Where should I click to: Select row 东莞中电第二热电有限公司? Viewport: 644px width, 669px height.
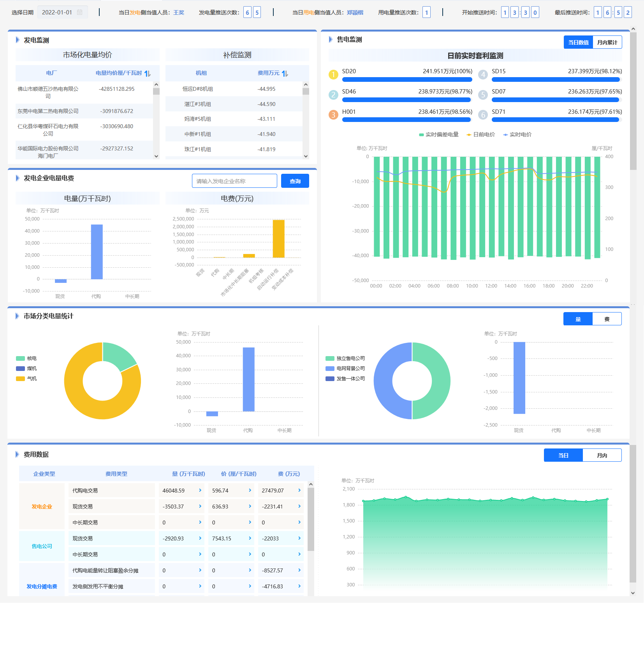coord(84,111)
